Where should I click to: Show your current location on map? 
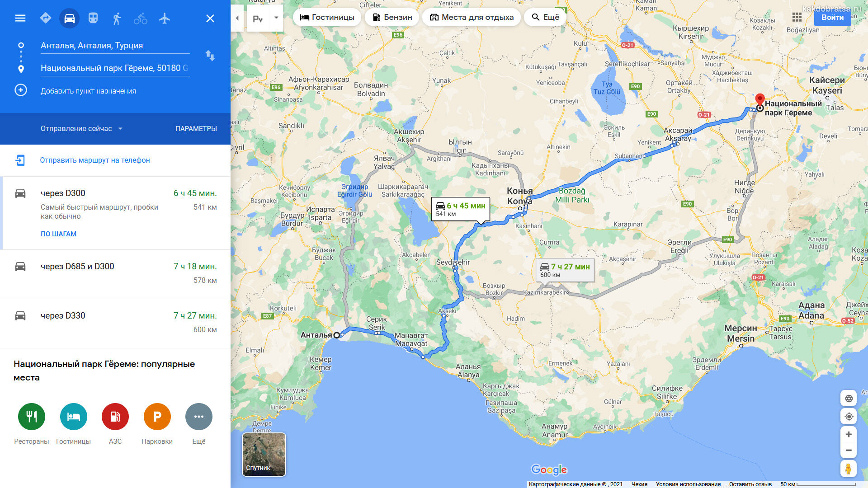tap(849, 417)
